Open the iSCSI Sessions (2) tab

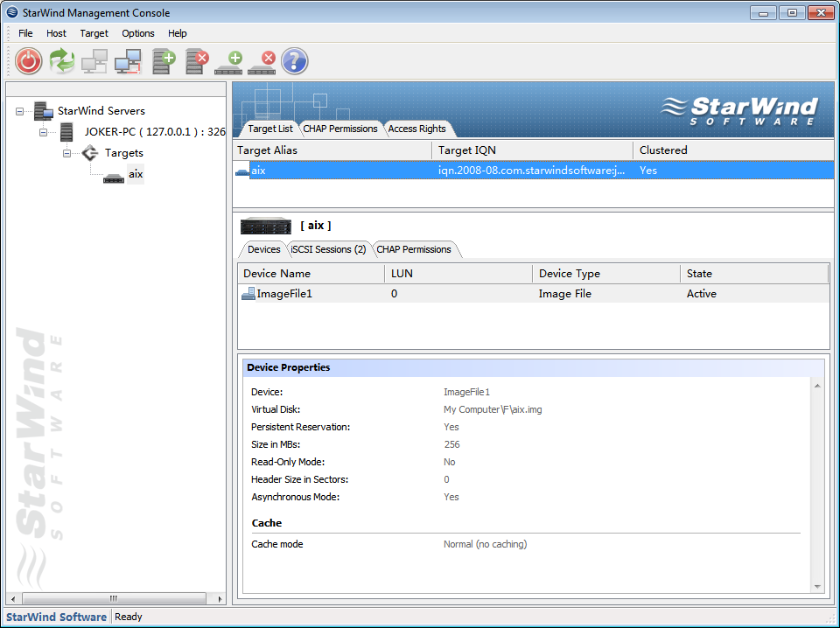click(x=328, y=249)
